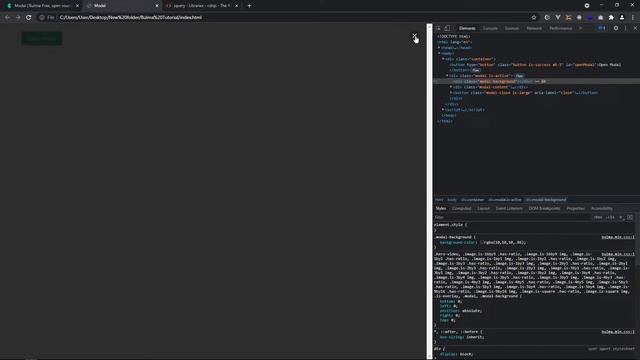Switch to the Console tab
This screenshot has height=360, width=640.
(x=490, y=28)
